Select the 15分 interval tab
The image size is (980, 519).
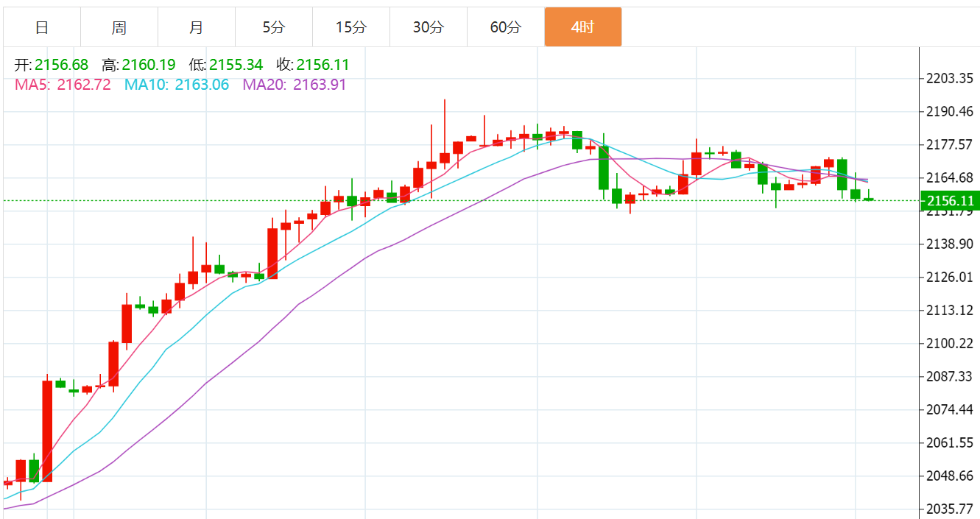tap(351, 27)
